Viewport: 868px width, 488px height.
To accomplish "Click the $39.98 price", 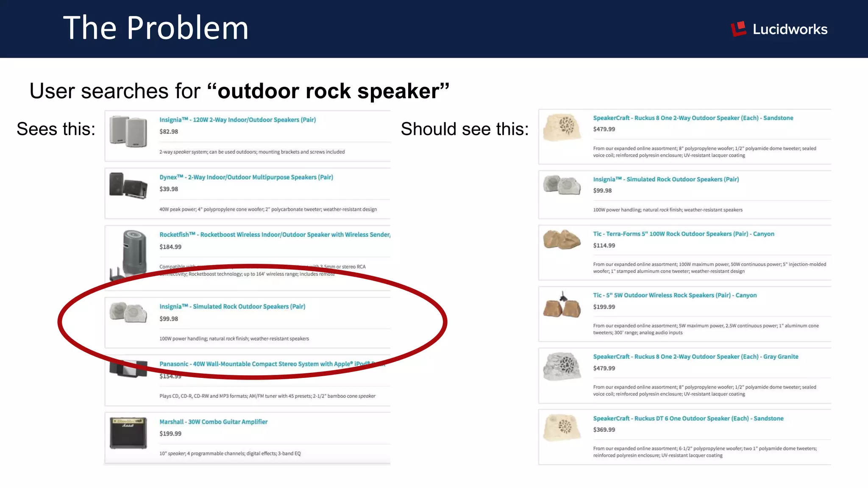I will [169, 189].
